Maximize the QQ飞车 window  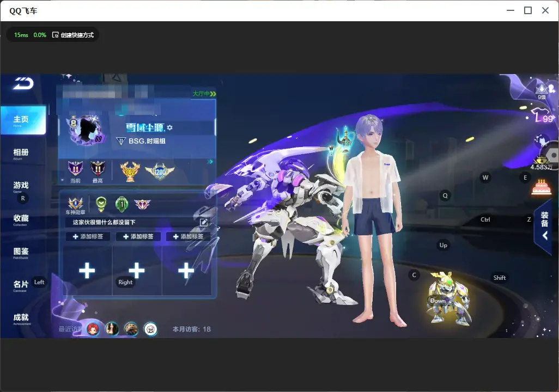coord(528,10)
